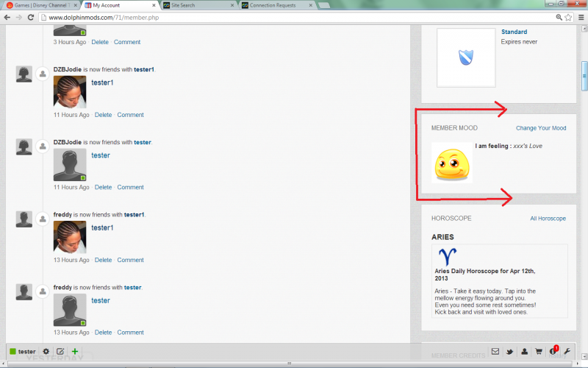
Task: Open tester1 photo in the 11 Hours Ago post
Action: [x=70, y=92]
